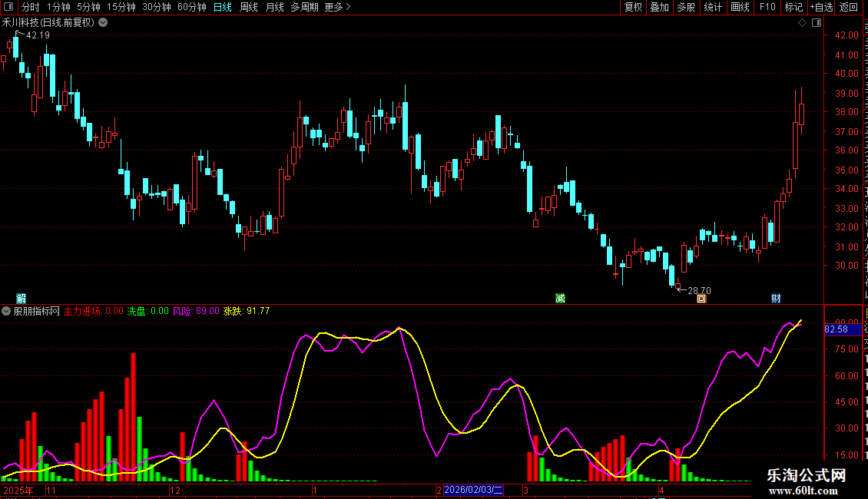Add stock with +自选 button
Screen dimensions: 868x499
821,7
